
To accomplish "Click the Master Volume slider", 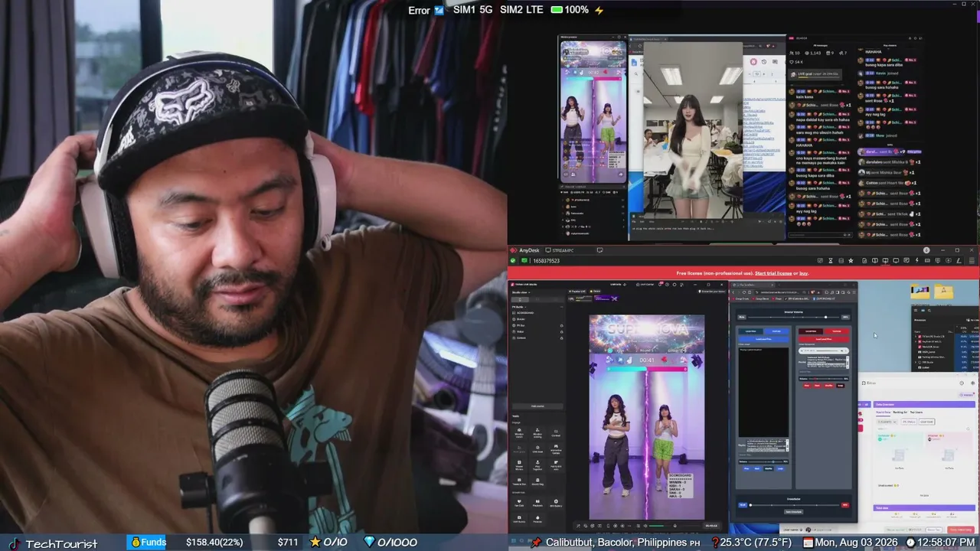I will pos(793,317).
